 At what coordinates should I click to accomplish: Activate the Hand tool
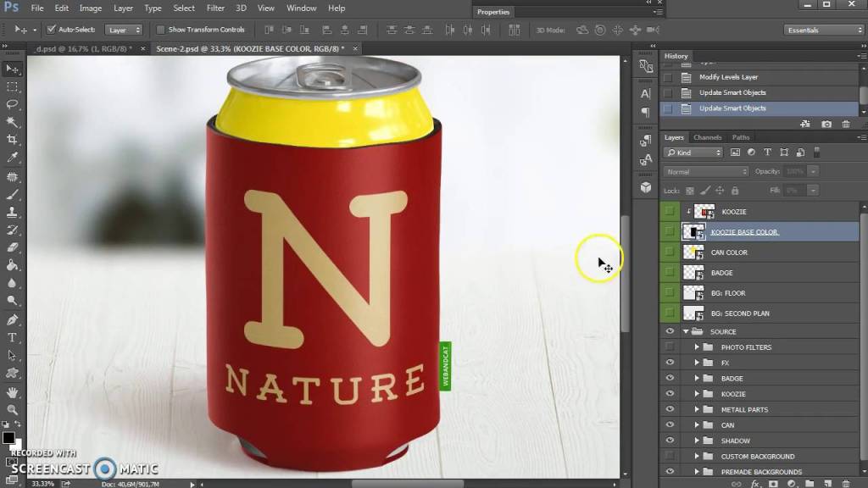[13, 392]
